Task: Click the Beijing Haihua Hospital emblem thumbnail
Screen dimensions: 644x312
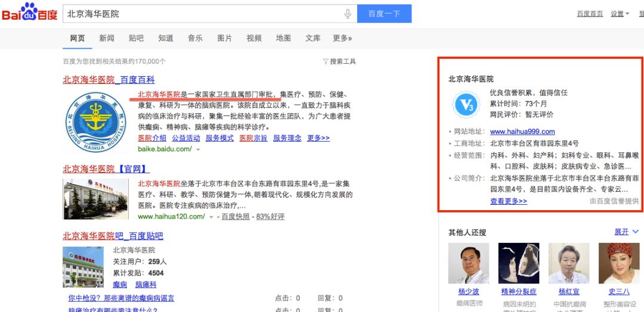Action: [95, 122]
